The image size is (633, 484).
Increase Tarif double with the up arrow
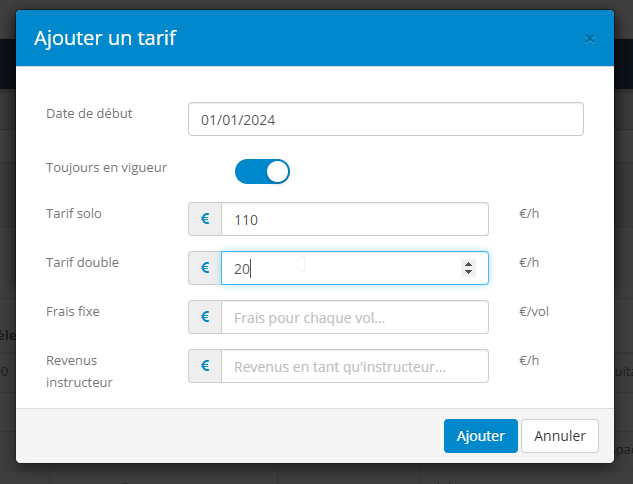coord(468,264)
